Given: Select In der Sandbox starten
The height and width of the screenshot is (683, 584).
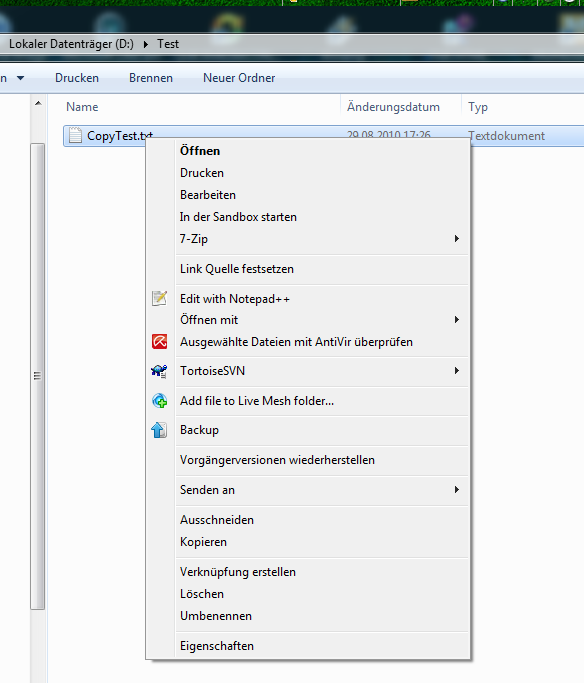Looking at the screenshot, I should 238,217.
